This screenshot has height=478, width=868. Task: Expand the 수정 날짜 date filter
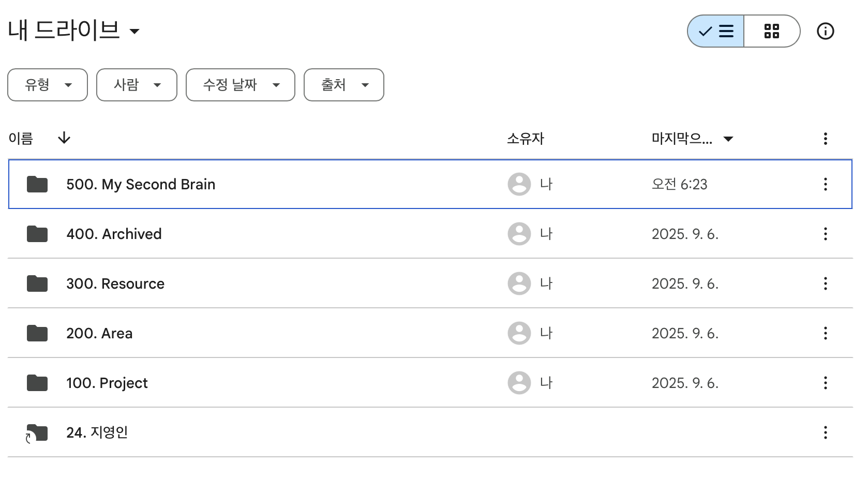tap(241, 85)
